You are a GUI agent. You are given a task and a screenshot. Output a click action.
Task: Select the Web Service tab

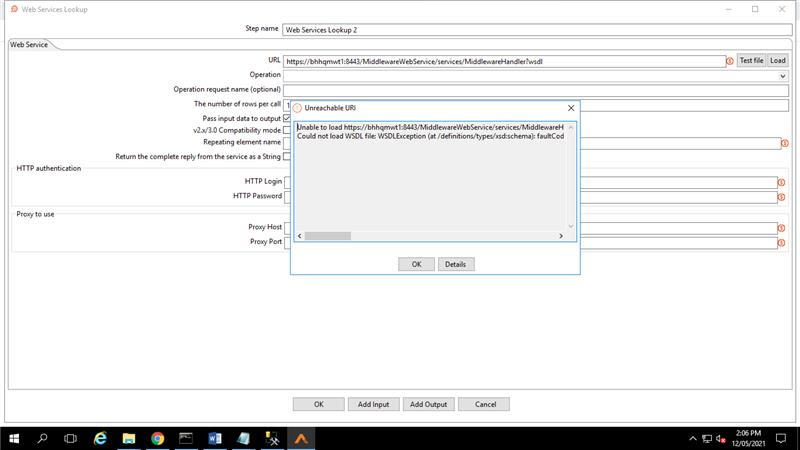click(30, 44)
